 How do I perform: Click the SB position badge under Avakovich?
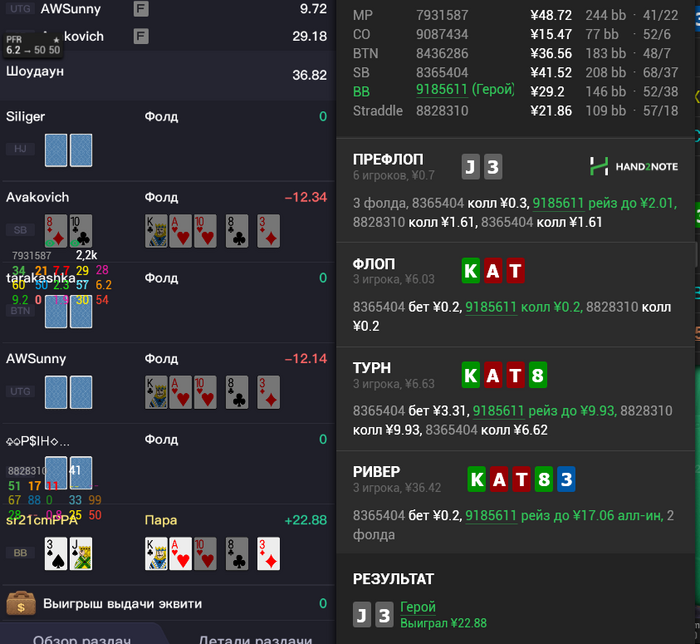[20, 230]
